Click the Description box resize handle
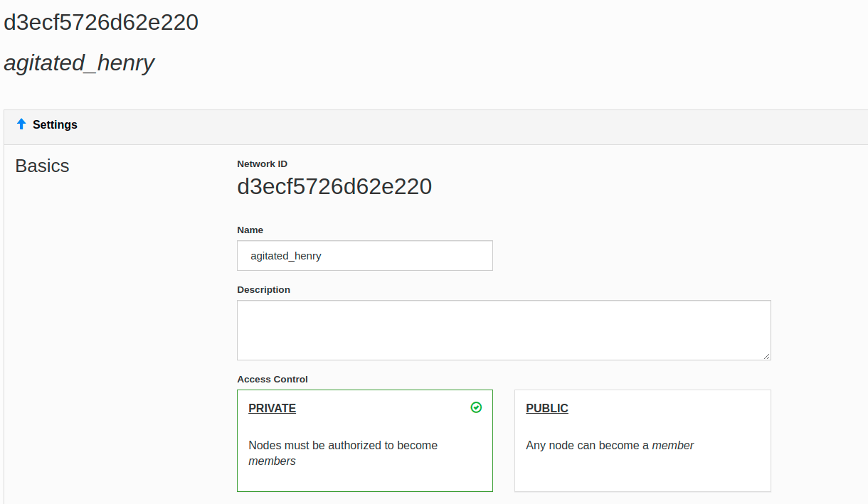The image size is (868, 504). click(766, 355)
